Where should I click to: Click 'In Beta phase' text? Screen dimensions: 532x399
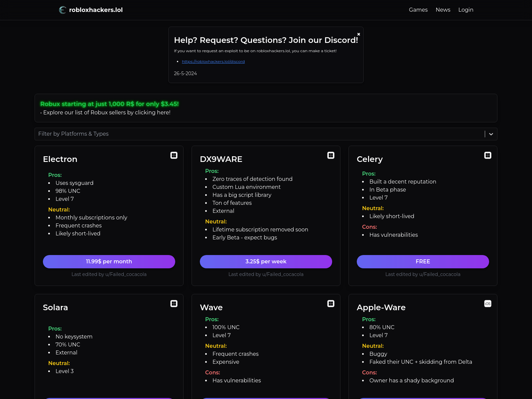[x=388, y=190]
